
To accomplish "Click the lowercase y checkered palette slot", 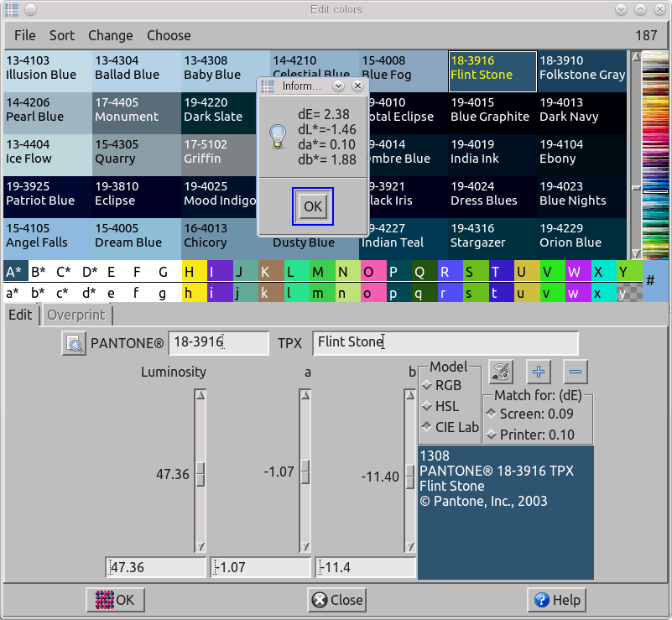I will 629,293.
